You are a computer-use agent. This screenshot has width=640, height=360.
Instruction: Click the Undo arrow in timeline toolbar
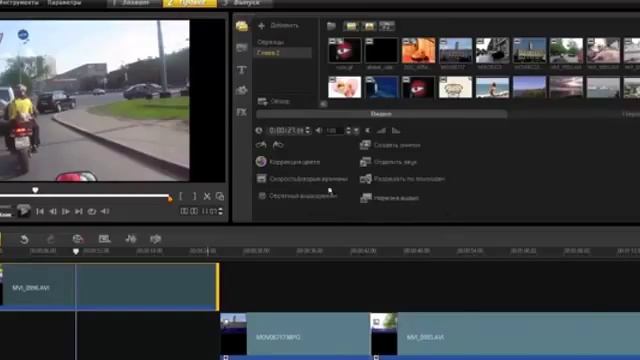tap(24, 239)
